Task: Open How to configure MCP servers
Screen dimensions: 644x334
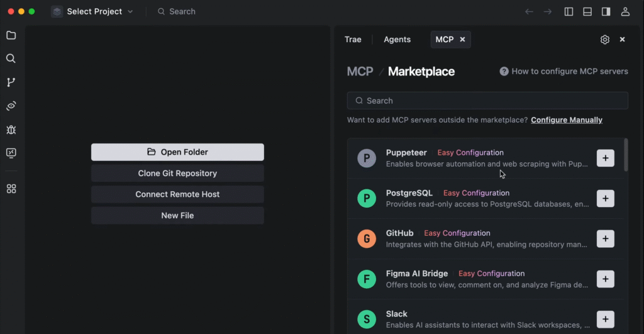Action: [x=570, y=72]
